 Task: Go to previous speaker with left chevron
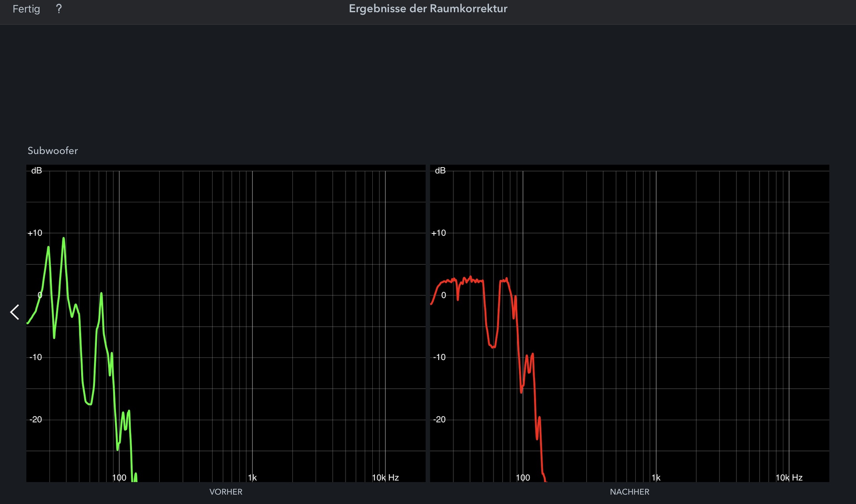[x=15, y=312]
